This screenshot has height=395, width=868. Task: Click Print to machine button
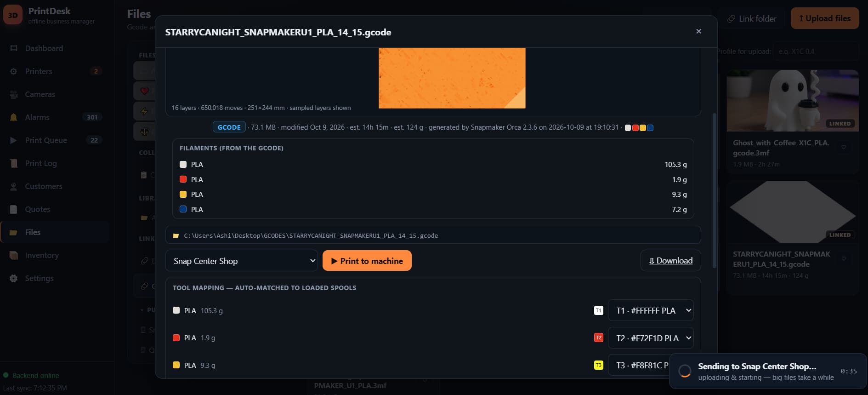click(x=367, y=261)
